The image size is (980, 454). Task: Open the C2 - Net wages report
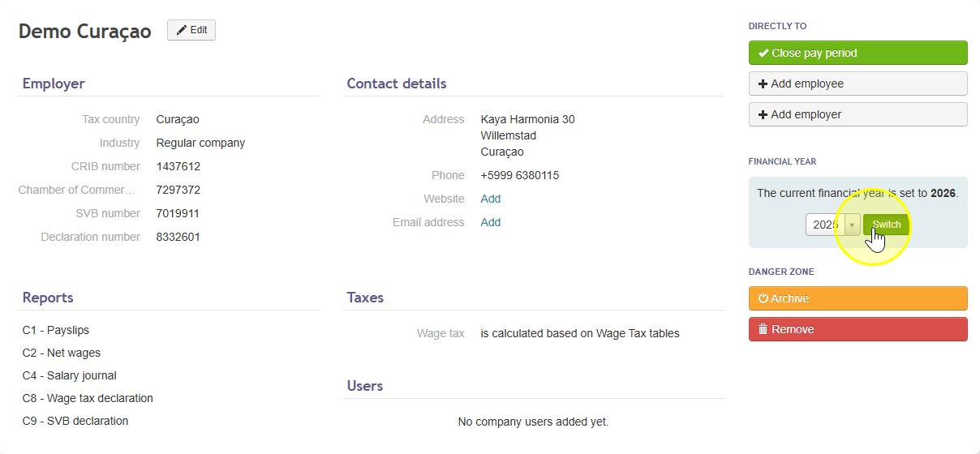(x=62, y=353)
